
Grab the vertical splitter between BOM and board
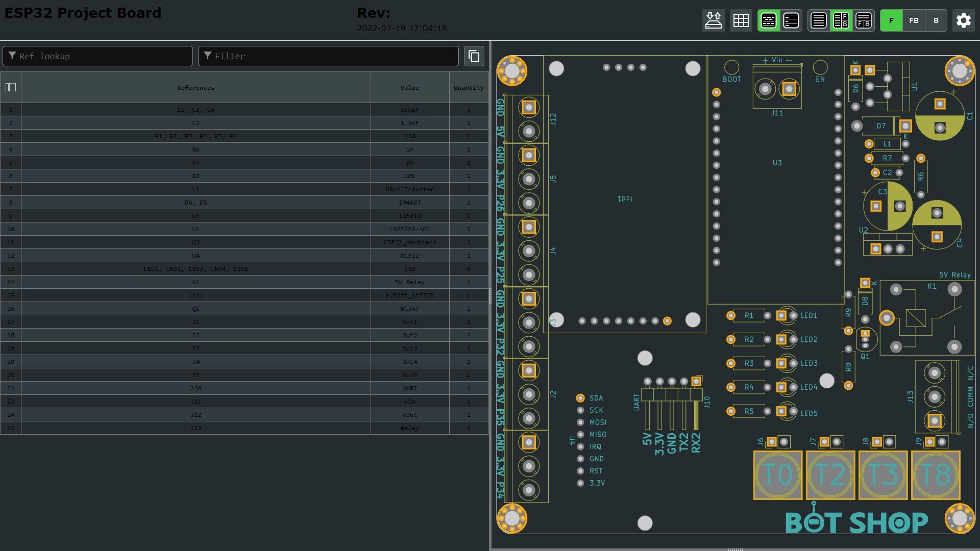pos(490,296)
